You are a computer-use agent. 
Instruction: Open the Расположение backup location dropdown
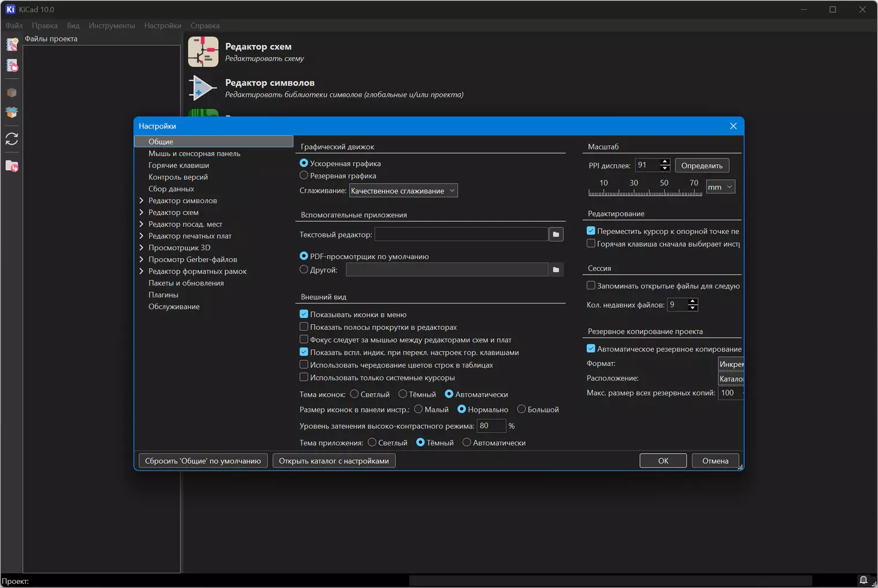click(x=731, y=379)
